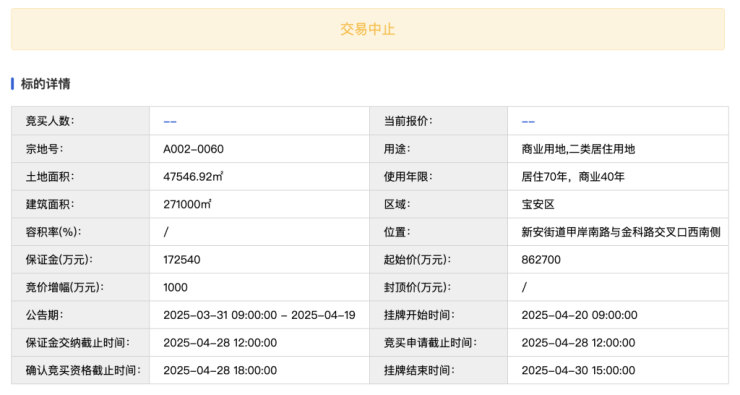Click the 保证金交纳截止时间 value cell
Viewport: 740px width, 395px height.
tap(260, 343)
